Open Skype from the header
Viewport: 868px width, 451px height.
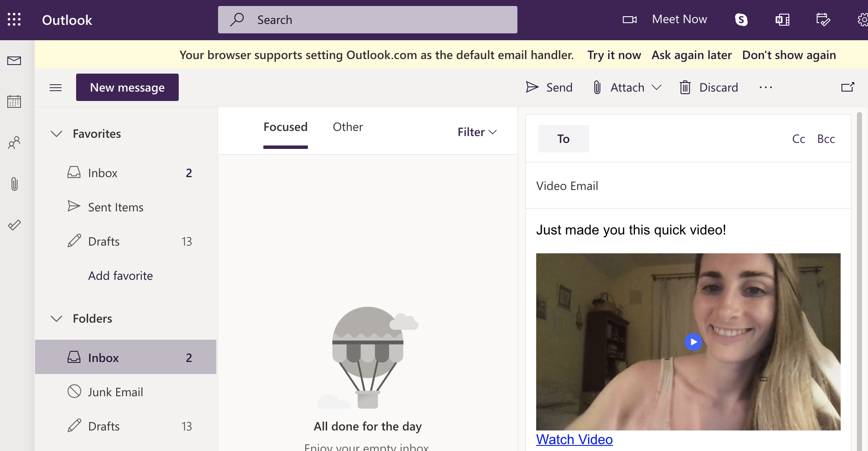tap(741, 20)
